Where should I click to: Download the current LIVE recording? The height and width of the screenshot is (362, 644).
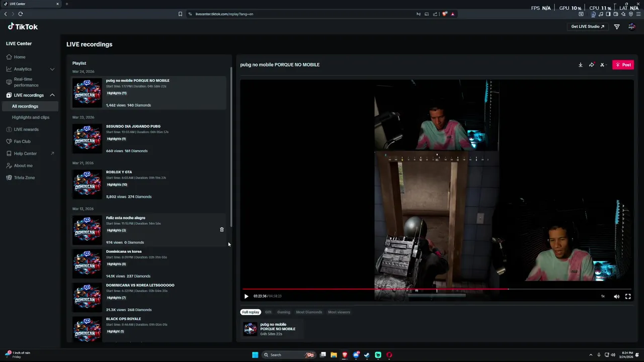pyautogui.click(x=580, y=65)
